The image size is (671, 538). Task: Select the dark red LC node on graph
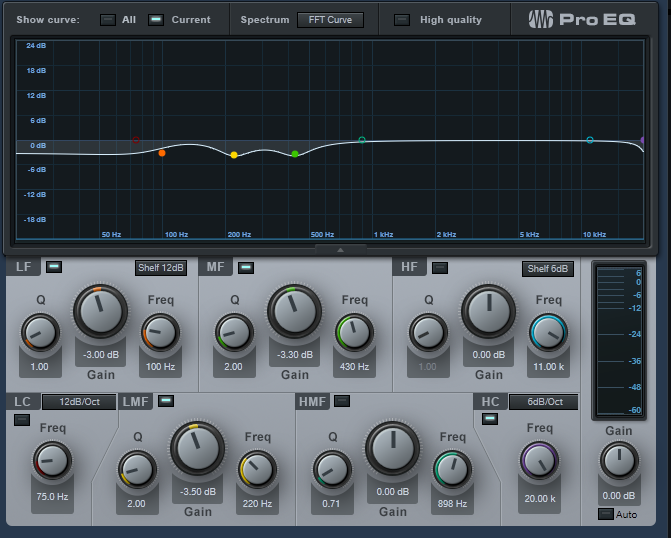(136, 140)
